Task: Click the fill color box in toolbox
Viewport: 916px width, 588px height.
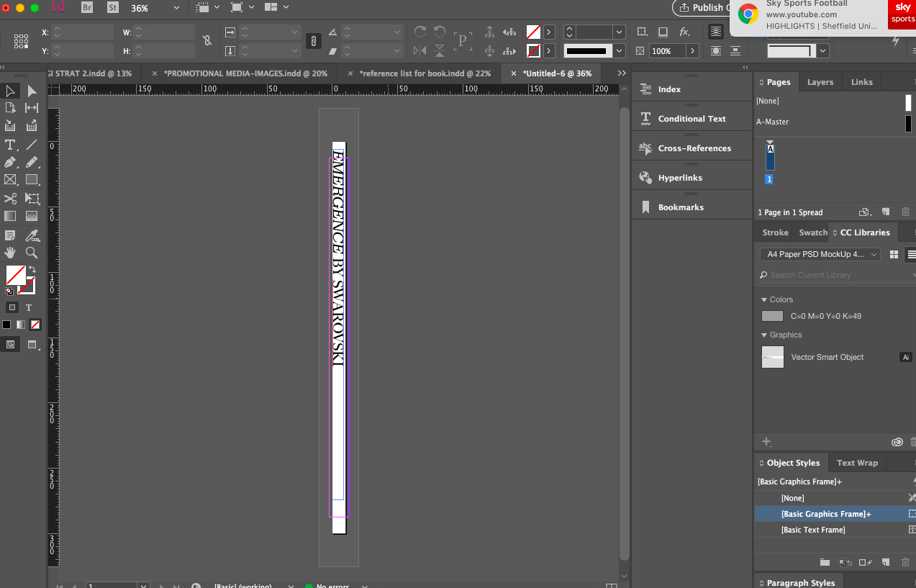Action: point(15,275)
